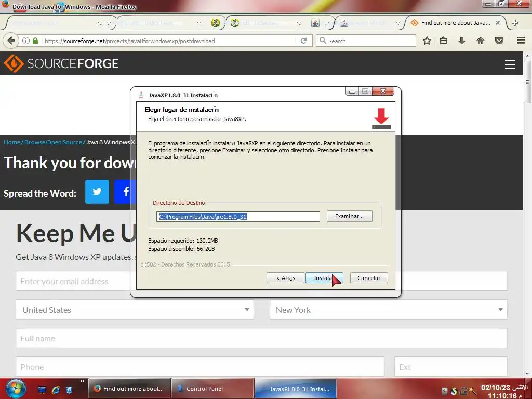The image size is (532, 399).
Task: Click the green padlock security icon
Action: pyautogui.click(x=35, y=41)
